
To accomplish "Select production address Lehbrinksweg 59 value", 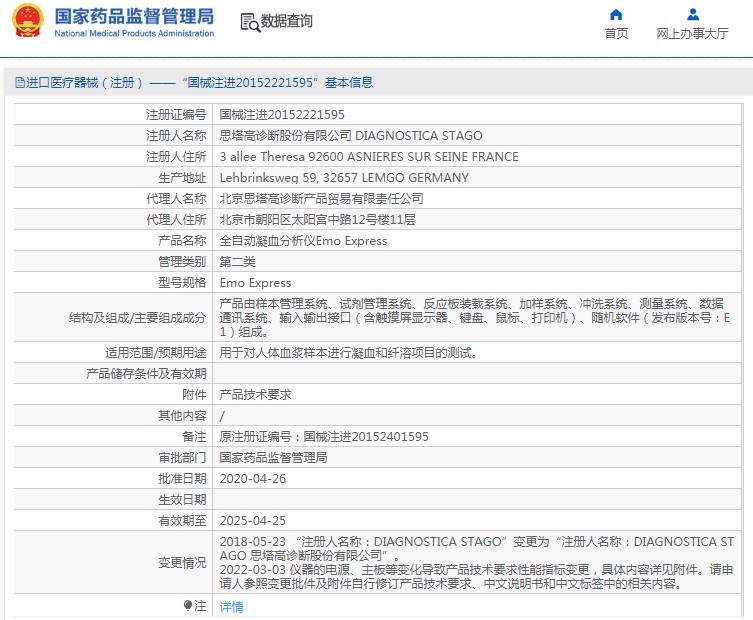I will click(344, 178).
